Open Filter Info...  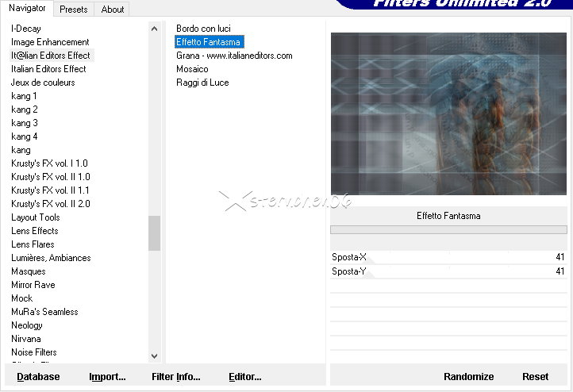click(x=176, y=377)
